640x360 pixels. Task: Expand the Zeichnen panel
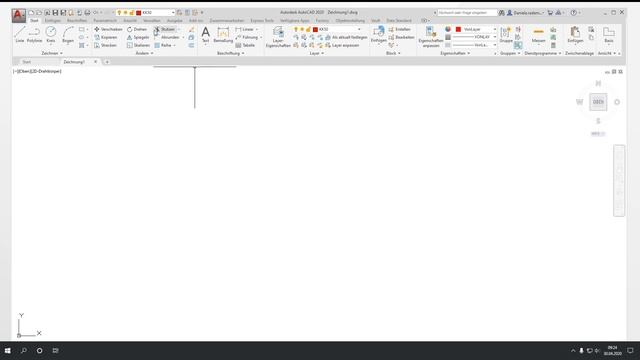point(52,53)
